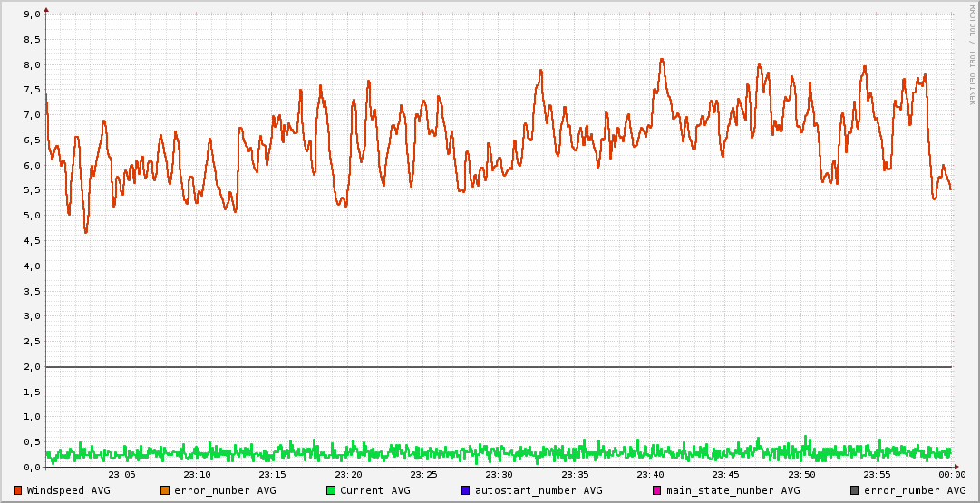Click the 23:10 time axis label
The image size is (980, 503).
198,476
